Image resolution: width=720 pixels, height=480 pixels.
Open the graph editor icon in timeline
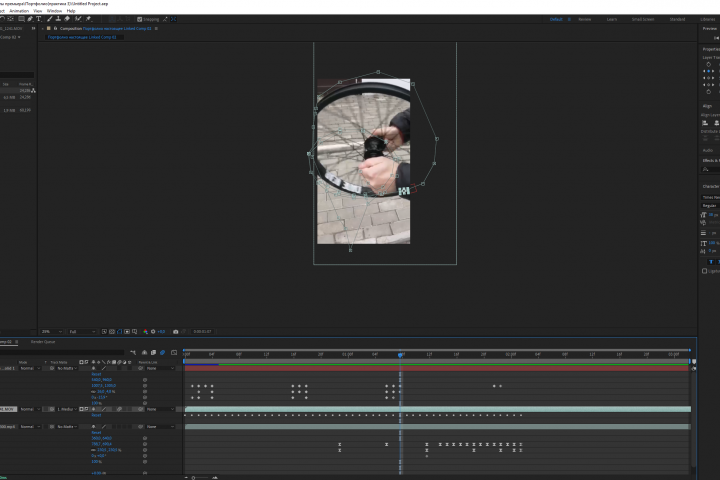[x=174, y=353]
